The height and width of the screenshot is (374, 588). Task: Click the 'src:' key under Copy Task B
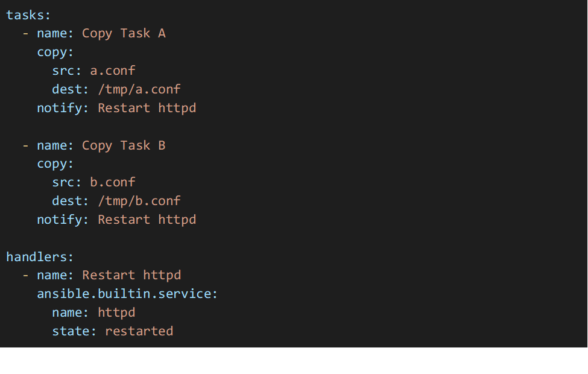coord(66,182)
